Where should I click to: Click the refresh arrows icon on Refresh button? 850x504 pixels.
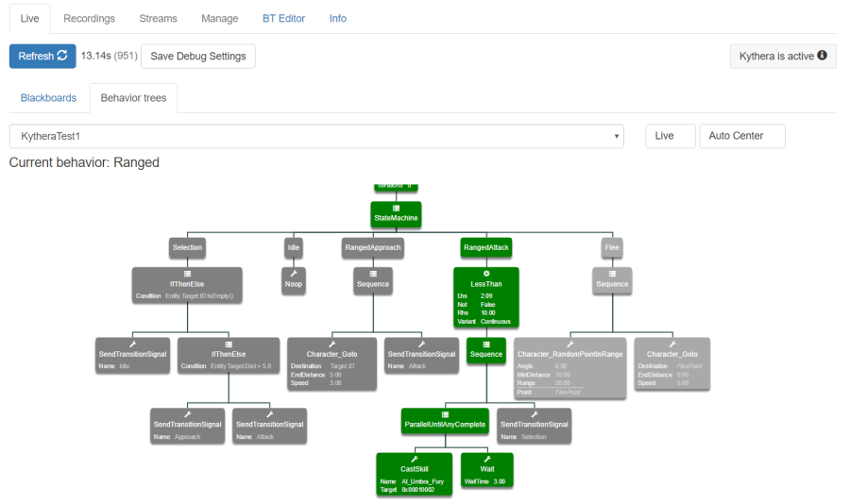point(62,56)
